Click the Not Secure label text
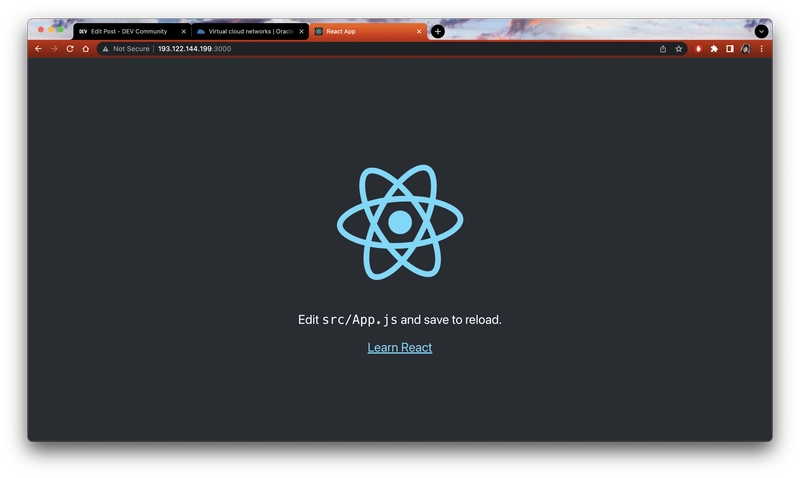800x478 pixels. tap(131, 49)
